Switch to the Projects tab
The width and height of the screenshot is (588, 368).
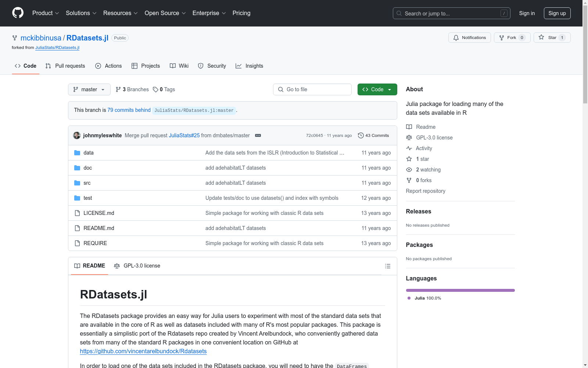point(146,66)
